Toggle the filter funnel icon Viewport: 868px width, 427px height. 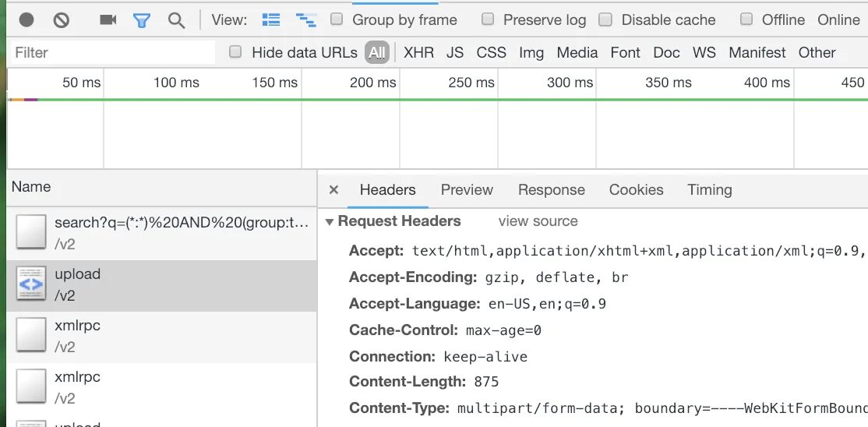pyautogui.click(x=142, y=20)
